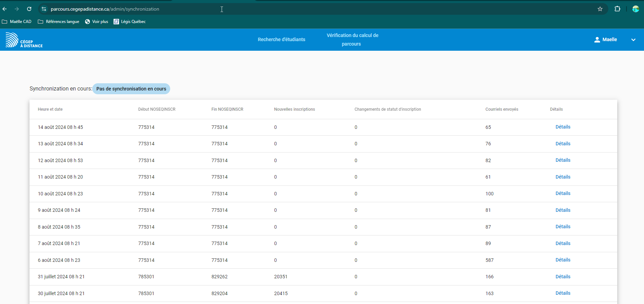The height and width of the screenshot is (304, 644).
Task: Open the Légis Québec bookmark
Action: 130,22
